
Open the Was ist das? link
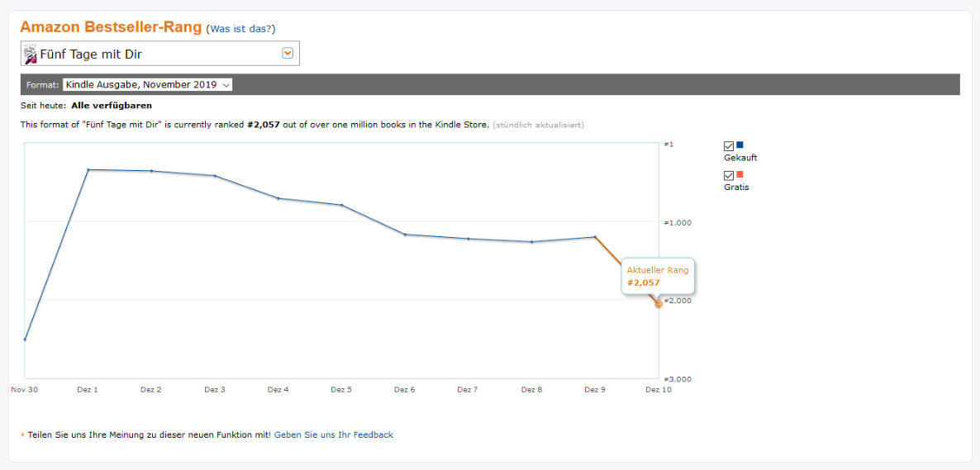pyautogui.click(x=240, y=29)
